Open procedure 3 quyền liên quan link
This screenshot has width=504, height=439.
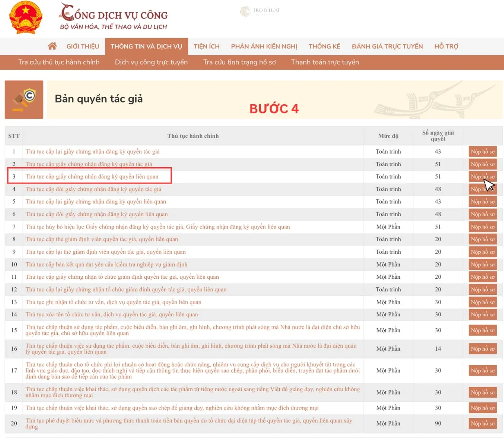pos(92,177)
